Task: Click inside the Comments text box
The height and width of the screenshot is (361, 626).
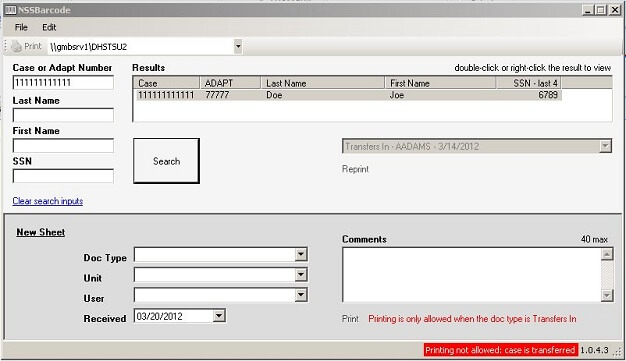Action: click(x=472, y=274)
